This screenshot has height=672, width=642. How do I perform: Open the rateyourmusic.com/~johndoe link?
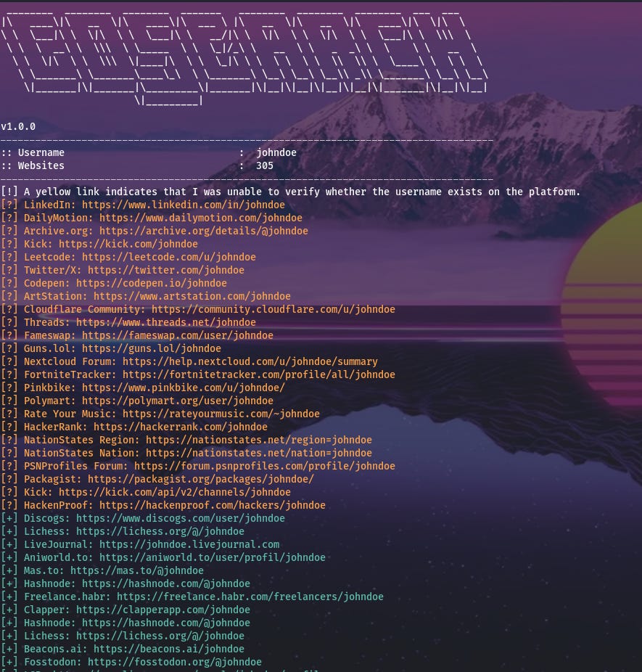click(221, 414)
